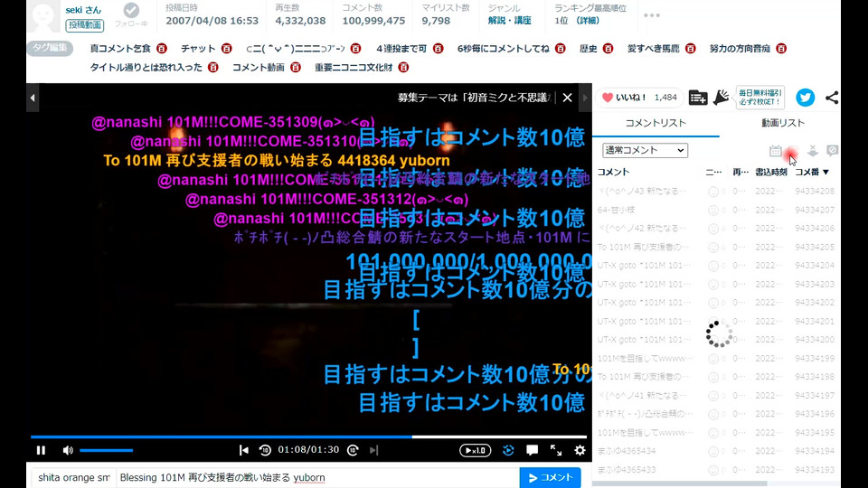
Task: Open the Nicoad cracker icon
Action: (721, 98)
